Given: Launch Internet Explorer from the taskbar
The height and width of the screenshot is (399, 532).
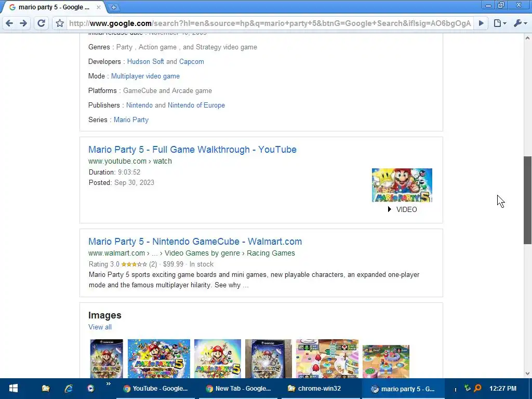Looking at the screenshot, I should pos(69,389).
